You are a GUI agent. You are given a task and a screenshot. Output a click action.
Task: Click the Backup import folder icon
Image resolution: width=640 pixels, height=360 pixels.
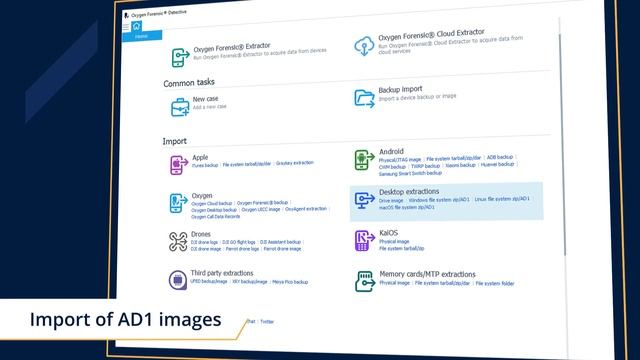coord(364,98)
